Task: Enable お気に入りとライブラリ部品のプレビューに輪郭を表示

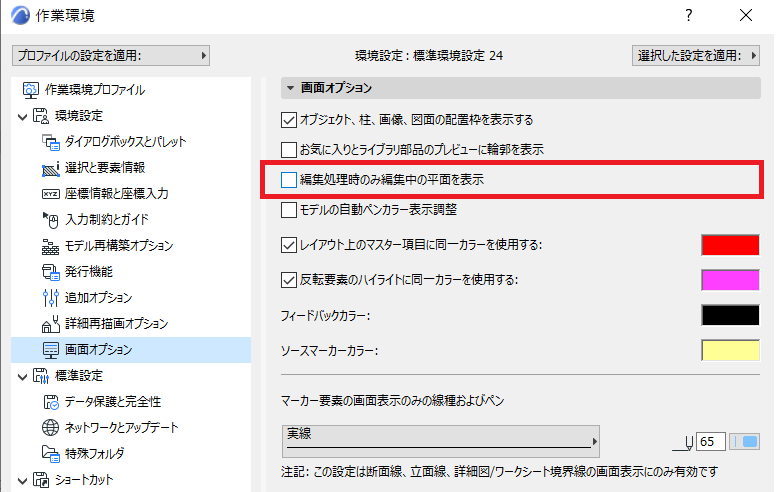Action: click(289, 149)
